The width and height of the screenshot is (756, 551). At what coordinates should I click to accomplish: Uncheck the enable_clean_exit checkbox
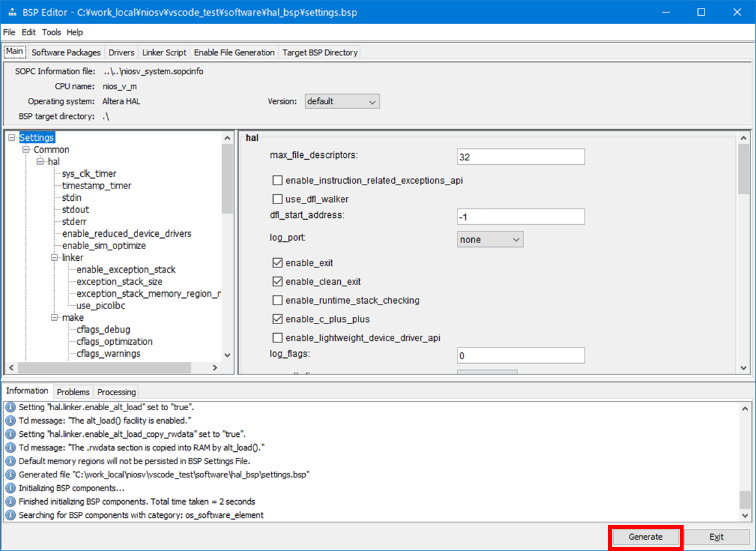[x=278, y=282]
